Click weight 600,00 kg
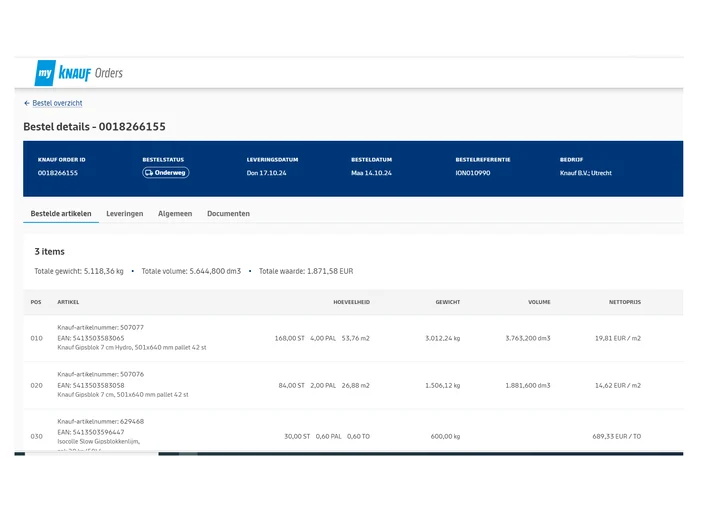Screen dimensions: 704x528 pos(445,436)
